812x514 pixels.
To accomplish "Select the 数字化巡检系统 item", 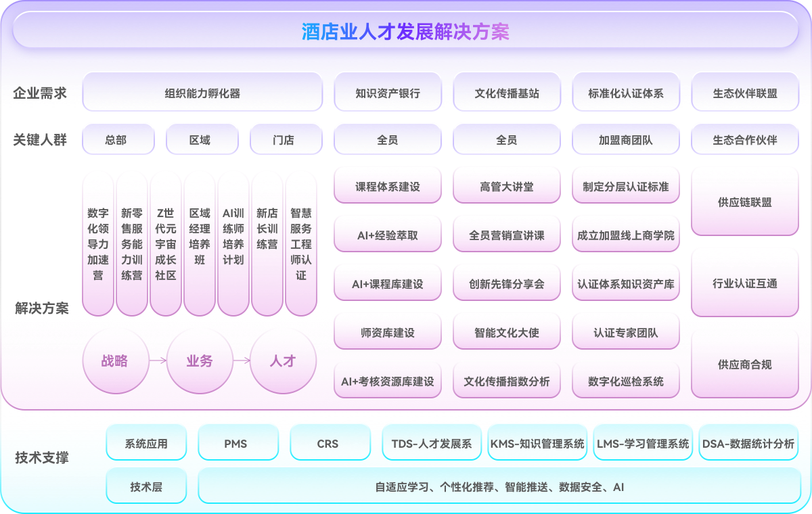I will [626, 381].
